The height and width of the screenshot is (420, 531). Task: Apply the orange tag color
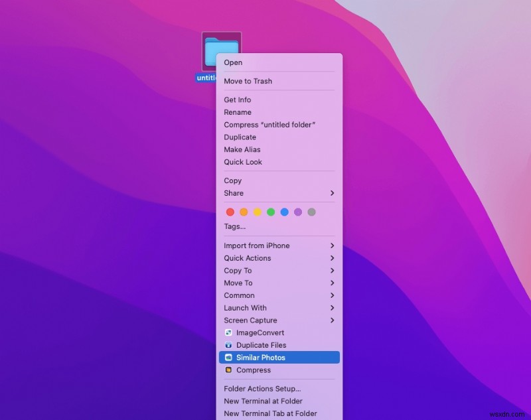(244, 212)
